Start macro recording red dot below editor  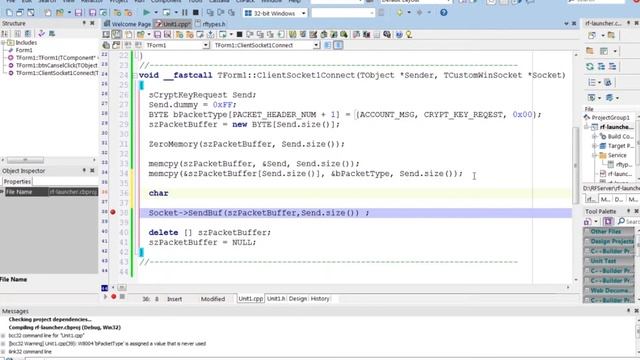[x=113, y=297]
